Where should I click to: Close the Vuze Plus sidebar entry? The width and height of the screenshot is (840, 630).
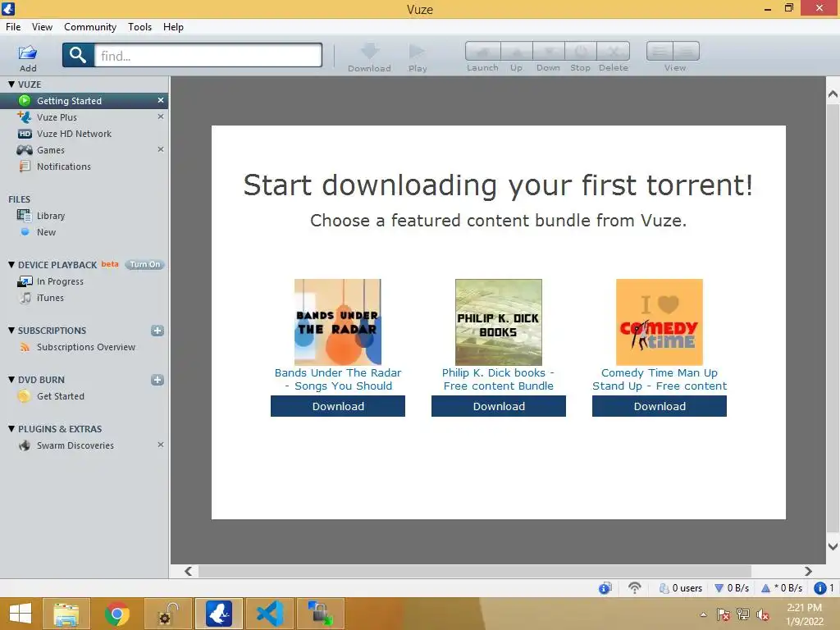[x=160, y=116]
